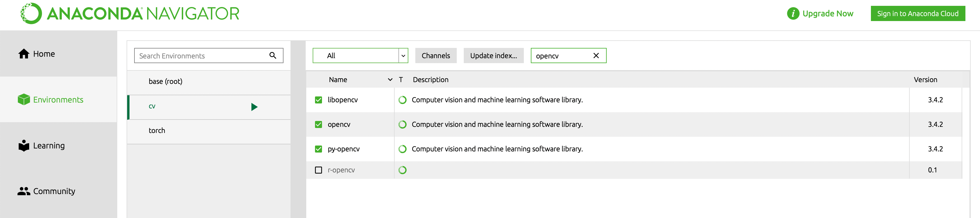Open the All package filter dropdown

tap(403, 56)
